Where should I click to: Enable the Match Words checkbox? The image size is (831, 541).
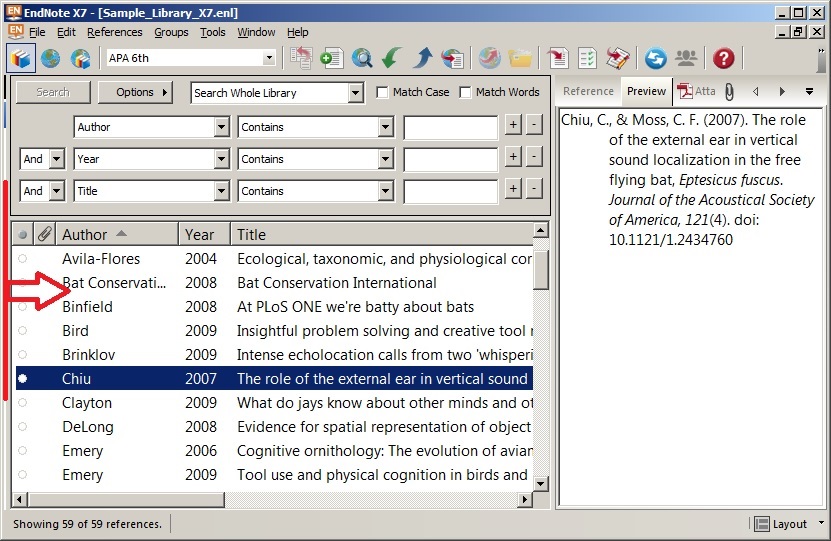(466, 93)
